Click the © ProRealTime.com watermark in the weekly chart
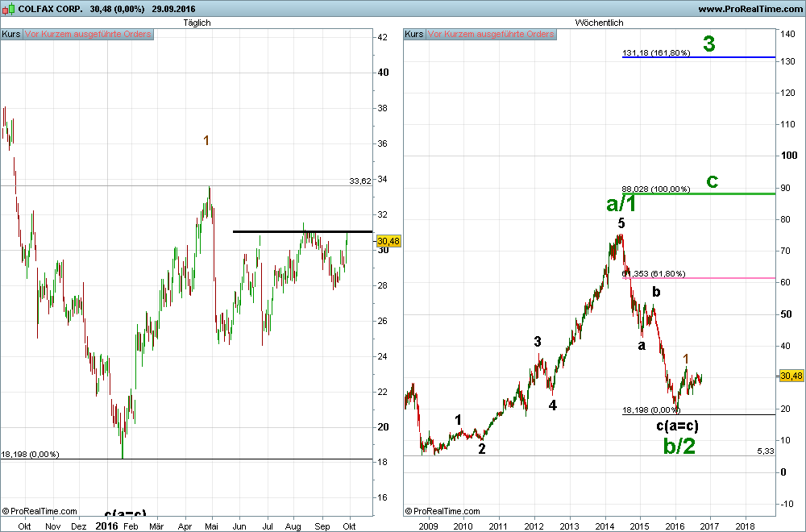 pos(443,511)
